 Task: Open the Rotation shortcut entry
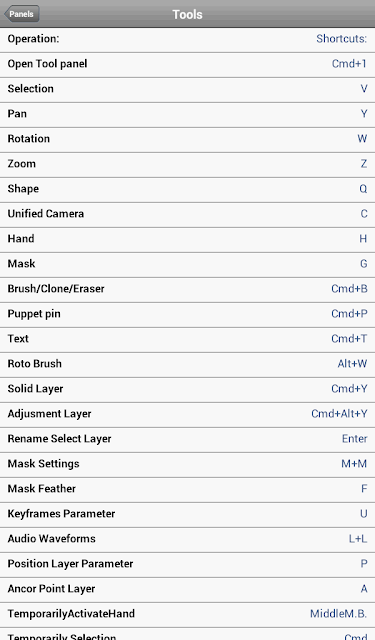[x=187, y=140]
